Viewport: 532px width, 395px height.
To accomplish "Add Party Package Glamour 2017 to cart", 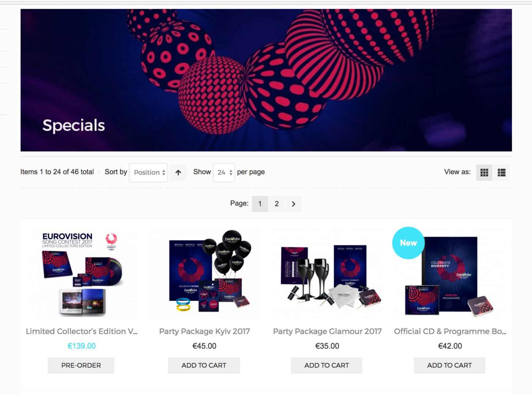I will click(327, 365).
